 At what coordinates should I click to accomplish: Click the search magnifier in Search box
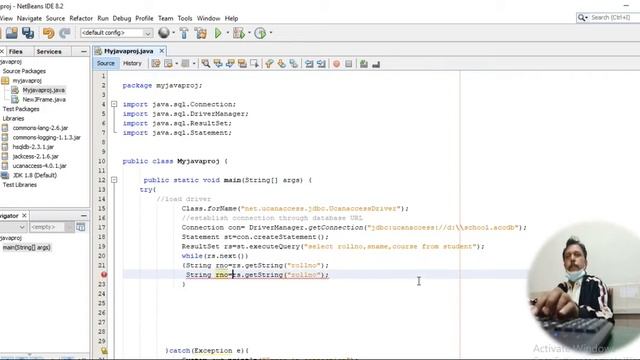[581, 18]
